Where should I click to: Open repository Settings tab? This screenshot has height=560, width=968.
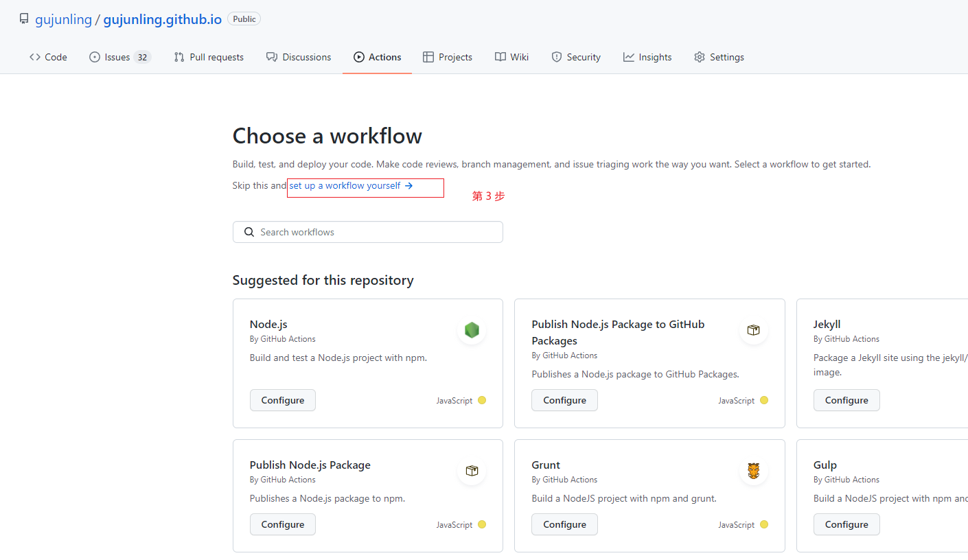coord(719,57)
